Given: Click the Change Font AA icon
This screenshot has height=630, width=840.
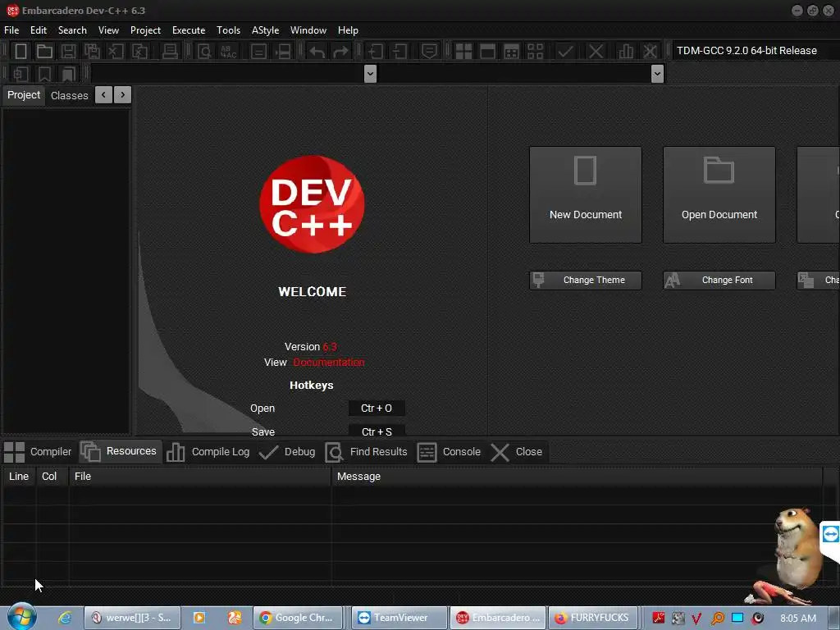Looking at the screenshot, I should pos(673,281).
